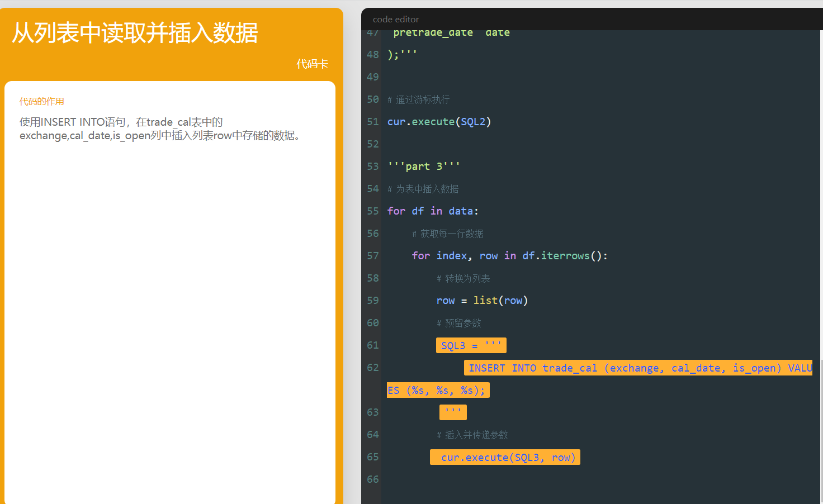Click the comment 预留参数
This screenshot has height=504, width=823.
[x=458, y=323]
